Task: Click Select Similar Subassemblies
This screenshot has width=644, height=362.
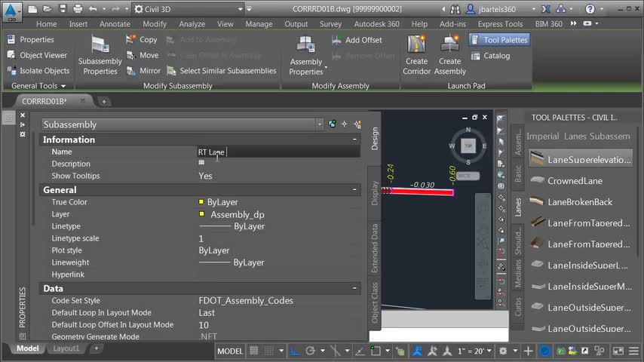Action: pyautogui.click(x=222, y=71)
